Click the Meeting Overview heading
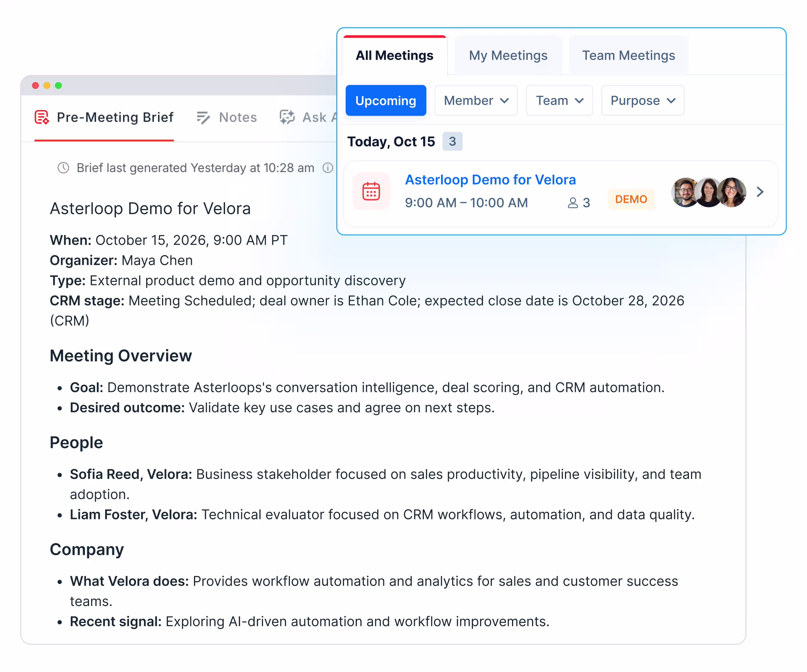Screen dimensions: 807x672 pos(121,356)
